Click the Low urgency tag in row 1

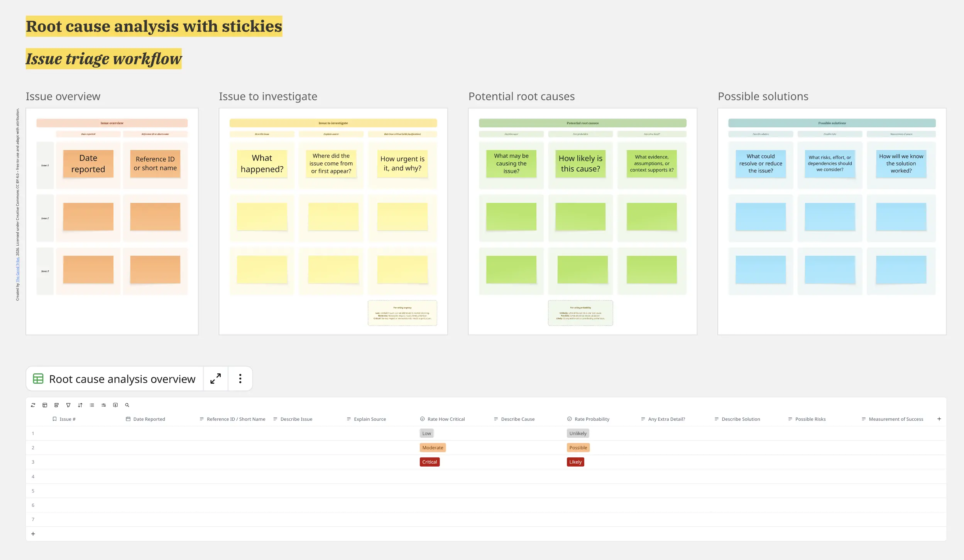coord(426,433)
